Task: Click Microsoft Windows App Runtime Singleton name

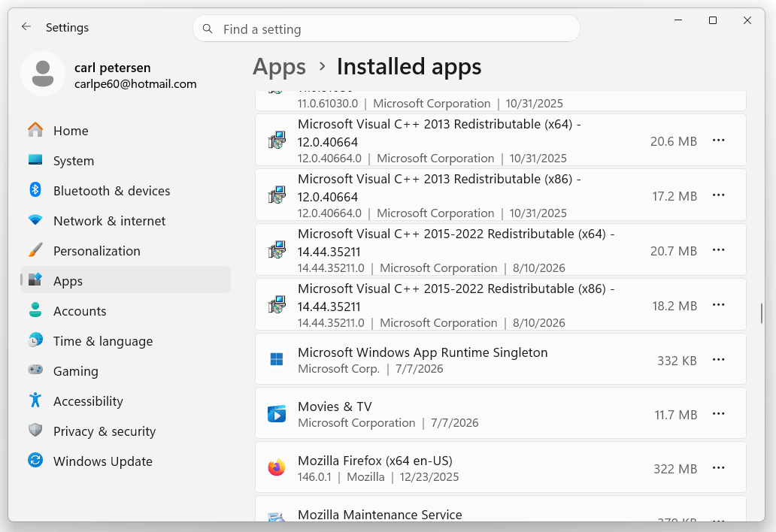Action: click(423, 352)
